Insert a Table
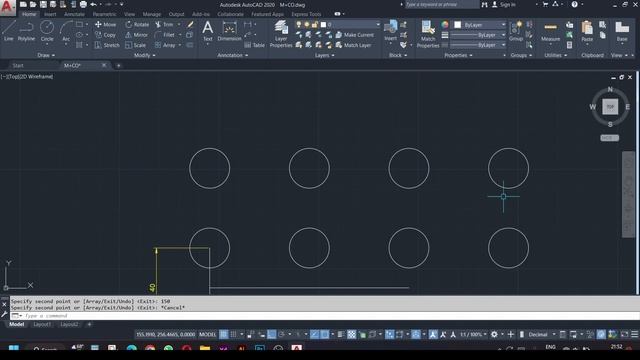 [x=255, y=45]
